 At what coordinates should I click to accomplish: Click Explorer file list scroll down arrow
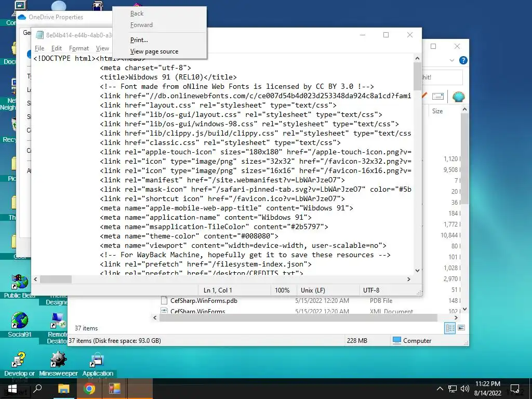464,309
